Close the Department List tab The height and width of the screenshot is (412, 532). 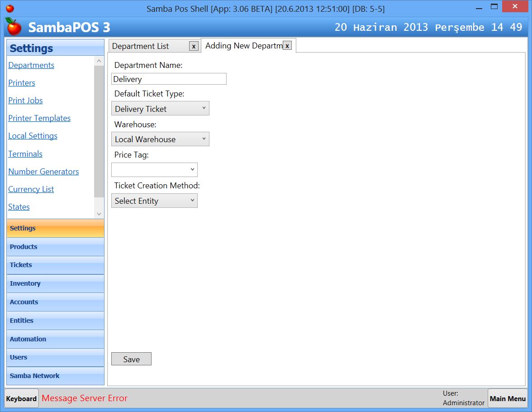click(194, 46)
